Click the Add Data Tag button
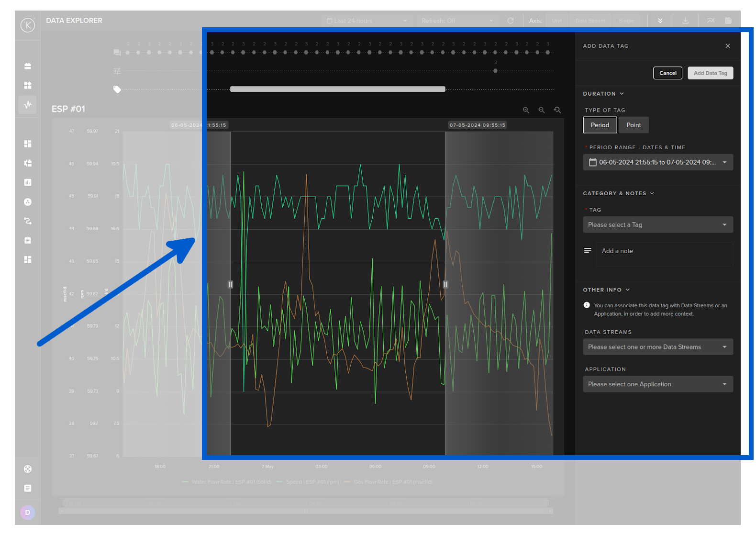The image size is (756, 536). [x=710, y=73]
